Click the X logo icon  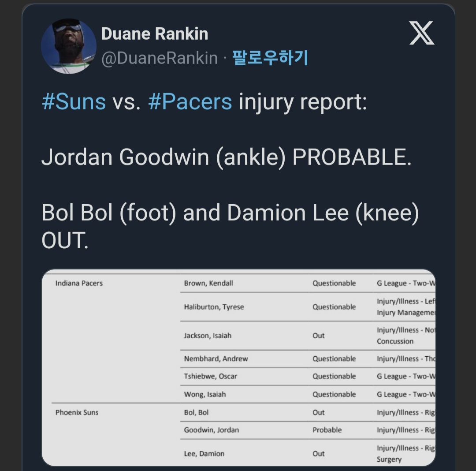(x=421, y=34)
